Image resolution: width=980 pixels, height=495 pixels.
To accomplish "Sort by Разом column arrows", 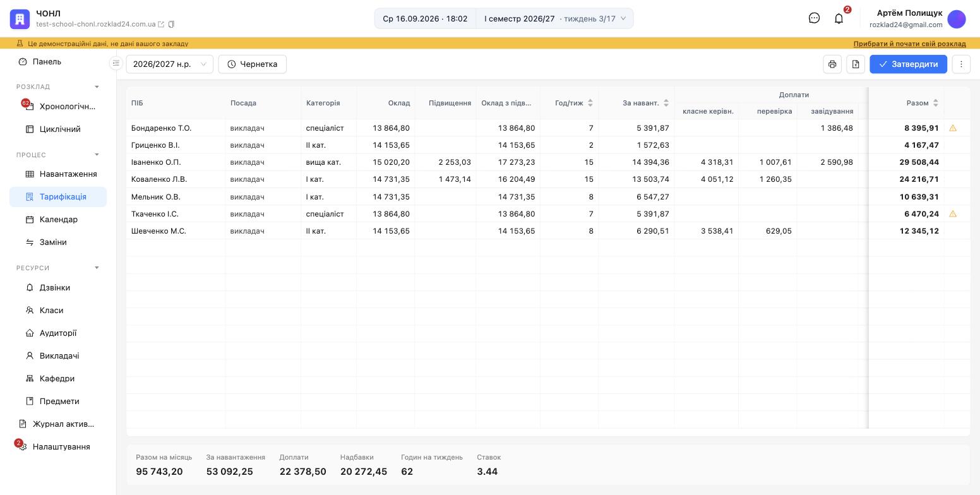I will [936, 103].
